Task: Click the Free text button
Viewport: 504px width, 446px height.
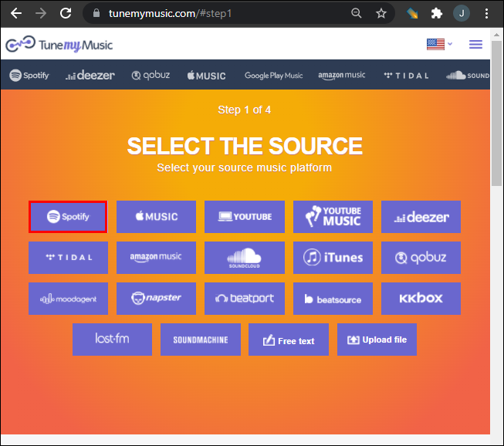Action: point(288,340)
